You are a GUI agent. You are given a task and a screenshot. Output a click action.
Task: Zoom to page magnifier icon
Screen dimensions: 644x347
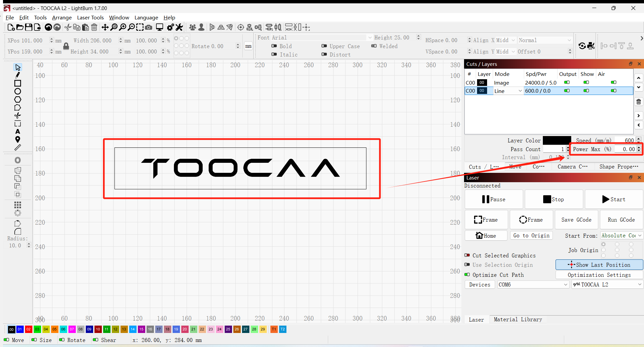click(x=114, y=27)
